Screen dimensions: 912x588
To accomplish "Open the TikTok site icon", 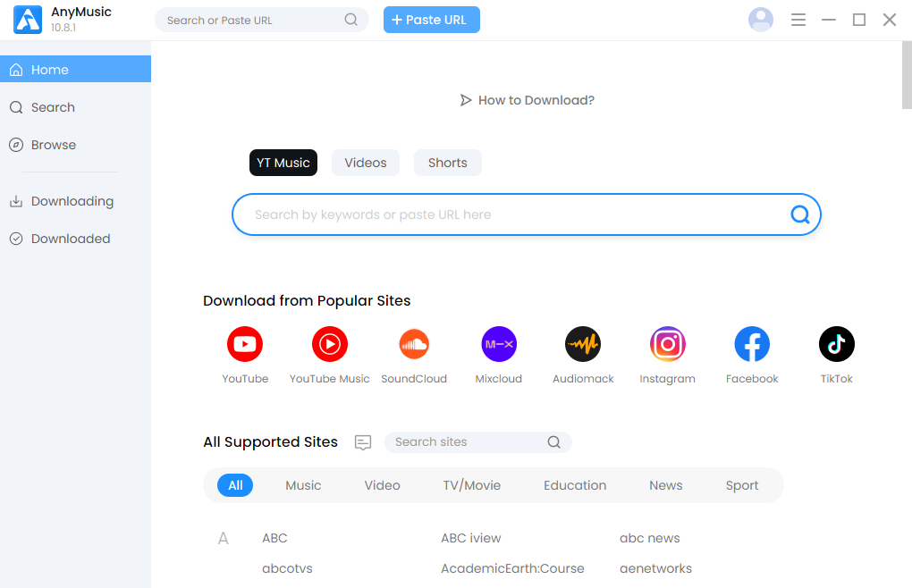I will (836, 344).
